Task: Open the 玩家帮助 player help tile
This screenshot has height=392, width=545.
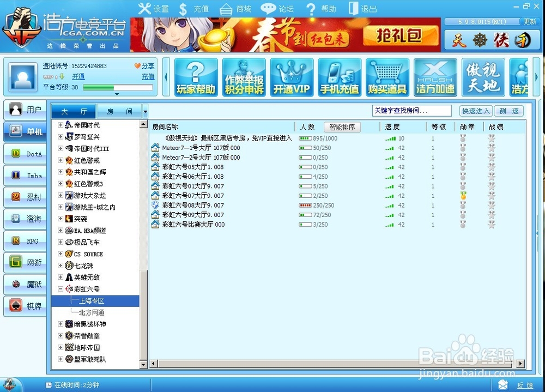Action: [x=196, y=77]
